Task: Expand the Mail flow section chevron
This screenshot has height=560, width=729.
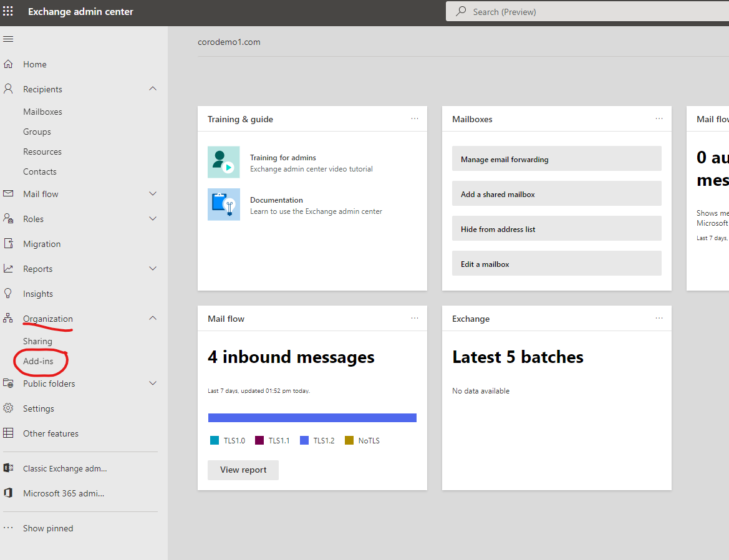Action: (x=153, y=193)
